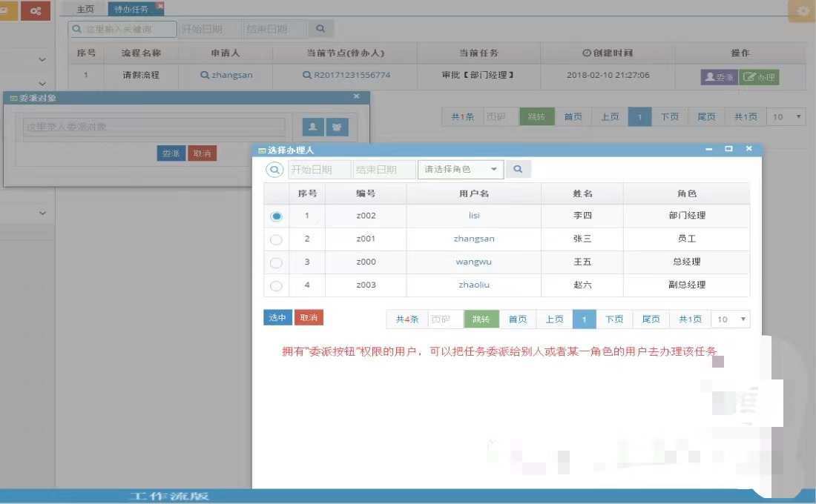Image resolution: width=816 pixels, height=504 pixels.
Task: Open the R20171231556774 node link
Action: (346, 75)
